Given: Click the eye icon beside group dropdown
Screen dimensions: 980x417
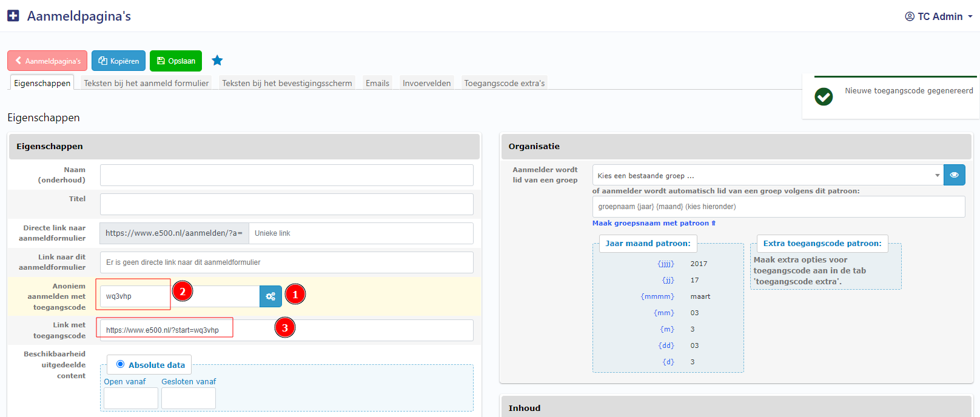Looking at the screenshot, I should tap(954, 175).
